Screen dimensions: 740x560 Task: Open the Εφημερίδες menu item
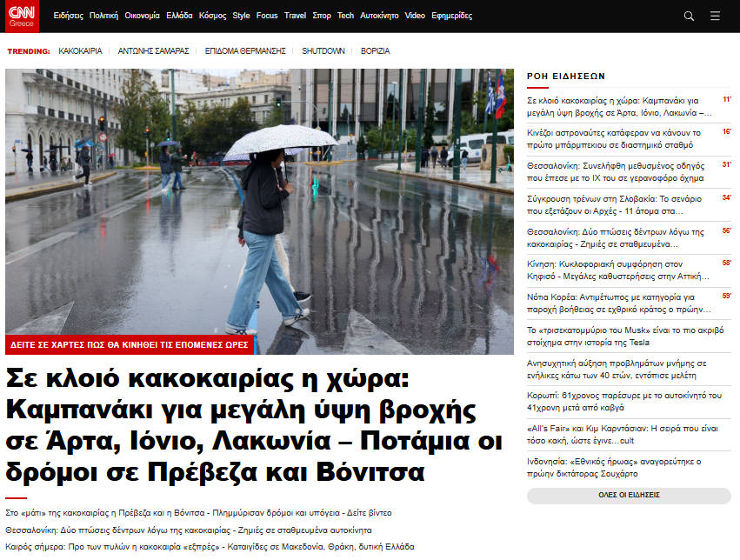click(451, 16)
